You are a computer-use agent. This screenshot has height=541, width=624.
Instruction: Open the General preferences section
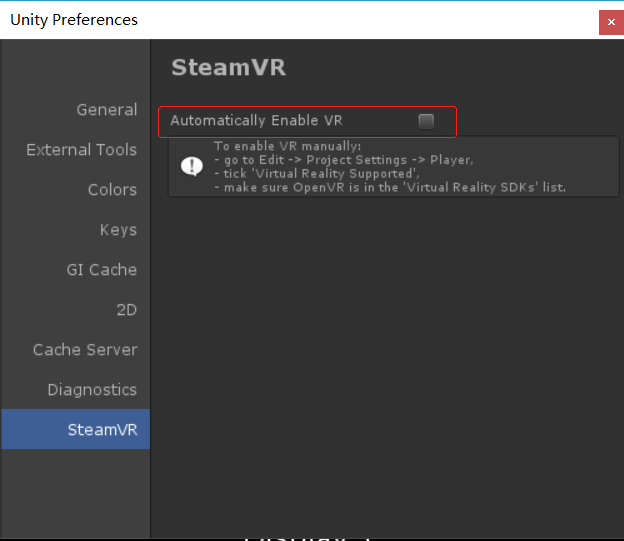point(106,110)
